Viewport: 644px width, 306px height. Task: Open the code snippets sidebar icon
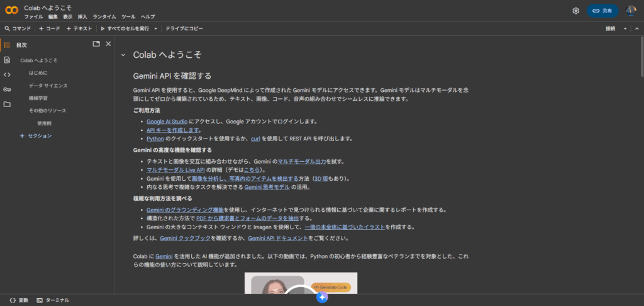[7, 74]
